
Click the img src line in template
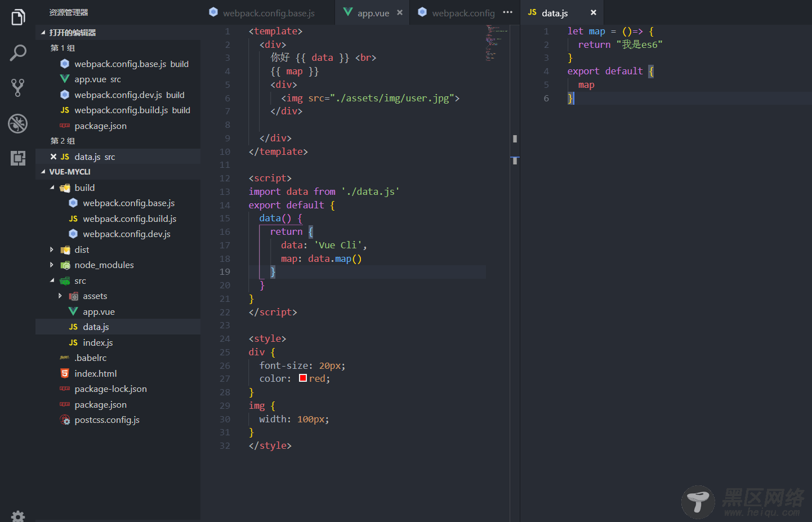[371, 98]
